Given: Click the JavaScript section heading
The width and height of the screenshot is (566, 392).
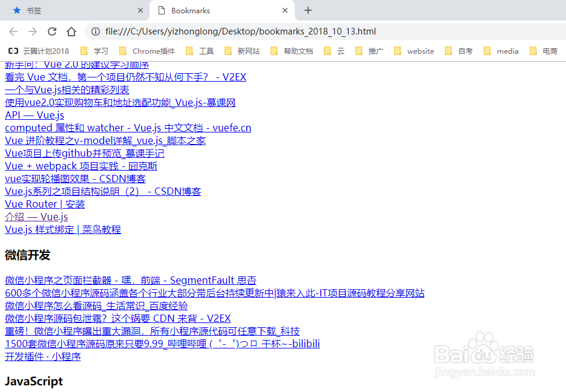Looking at the screenshot, I should pyautogui.click(x=34, y=382).
